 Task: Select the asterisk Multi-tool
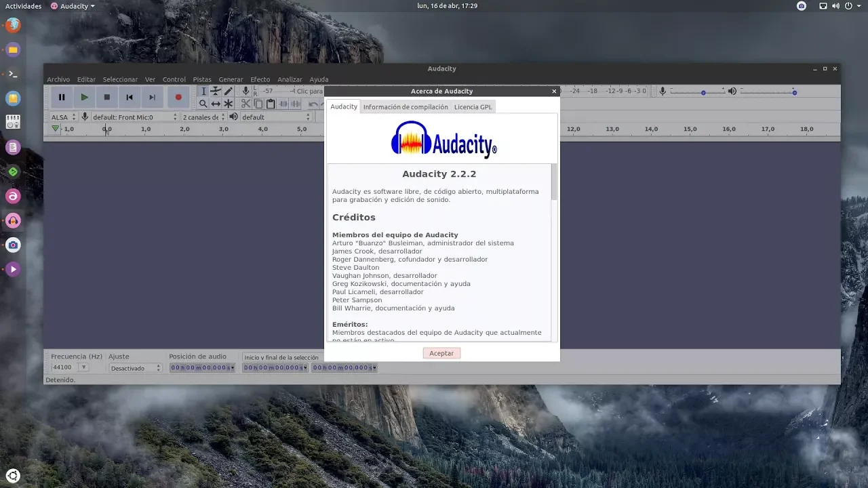tap(229, 104)
